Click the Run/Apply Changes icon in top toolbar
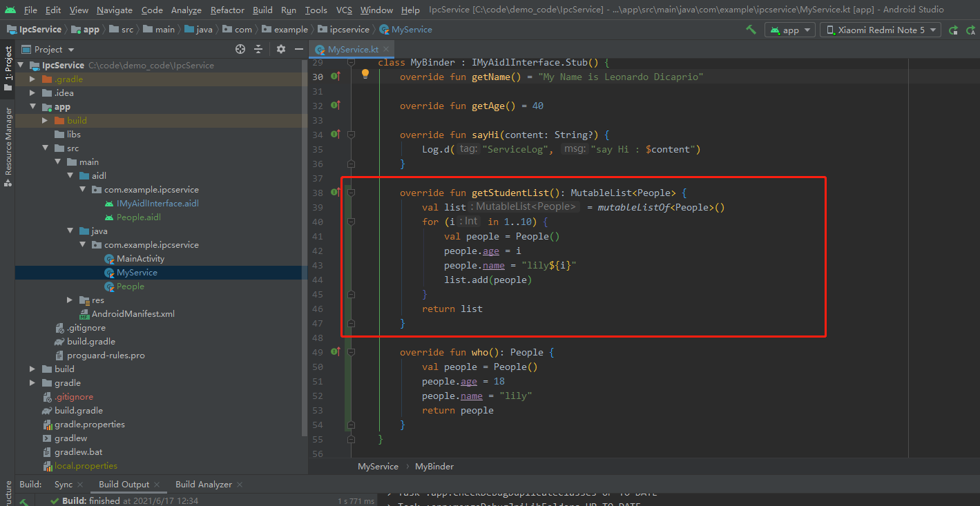980x506 pixels. 954,30
